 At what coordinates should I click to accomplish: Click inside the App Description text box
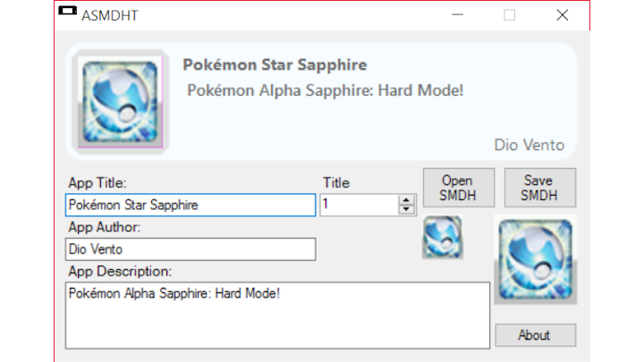[277, 316]
